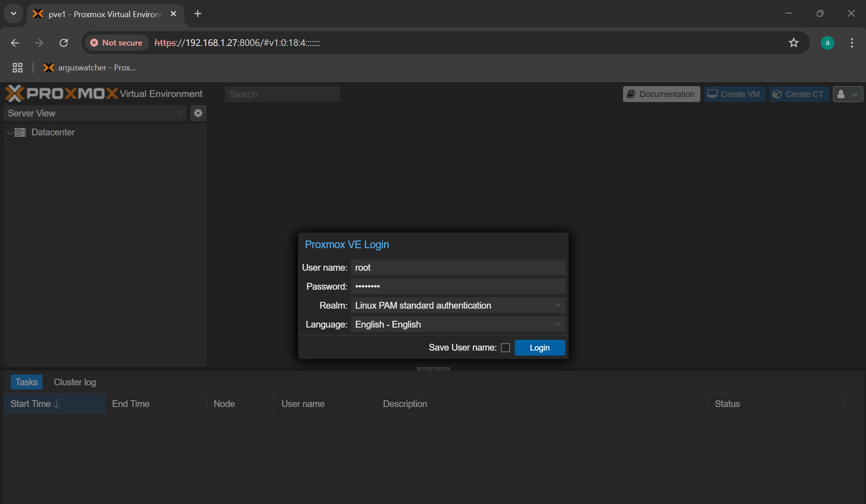This screenshot has height=504, width=866.
Task: Click the Datacenter server icon
Action: 20,132
